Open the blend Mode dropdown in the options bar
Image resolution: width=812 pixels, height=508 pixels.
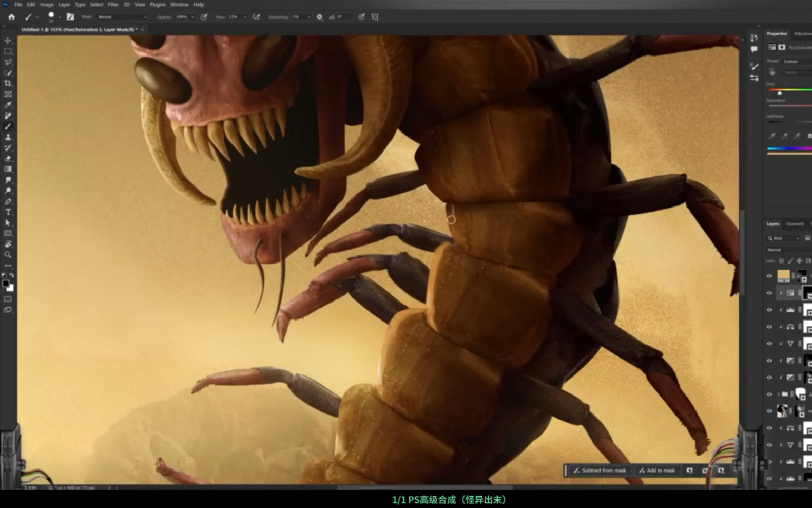[122, 17]
